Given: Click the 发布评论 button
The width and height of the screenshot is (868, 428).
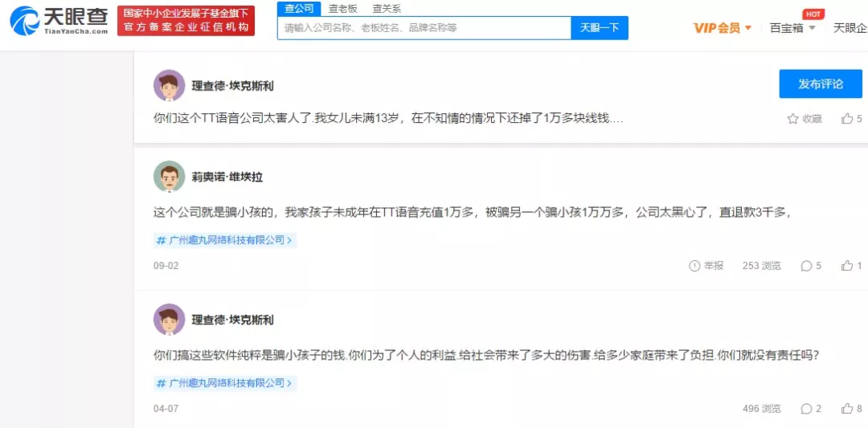Looking at the screenshot, I should click(820, 84).
